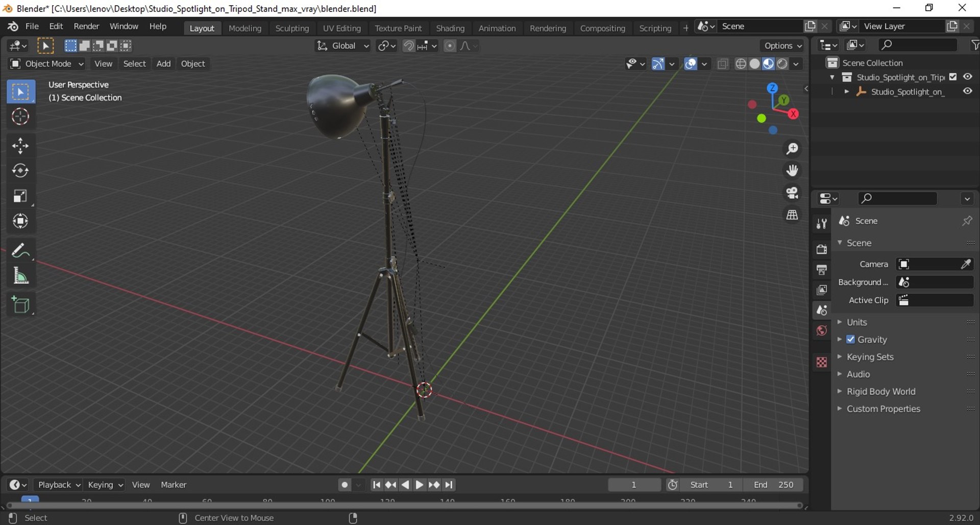Select the Cursor tool in the toolbar
Viewport: 980px width, 525px height.
click(20, 117)
